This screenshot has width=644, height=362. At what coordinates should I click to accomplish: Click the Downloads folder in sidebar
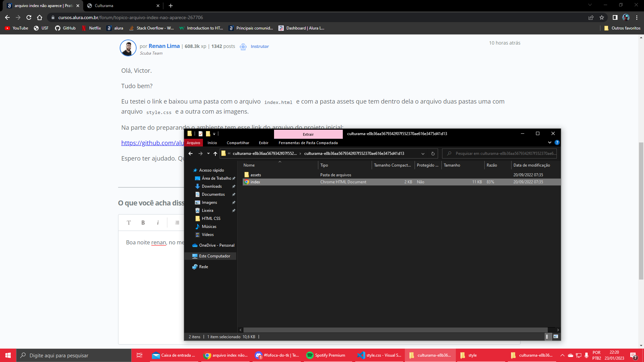coord(212,186)
